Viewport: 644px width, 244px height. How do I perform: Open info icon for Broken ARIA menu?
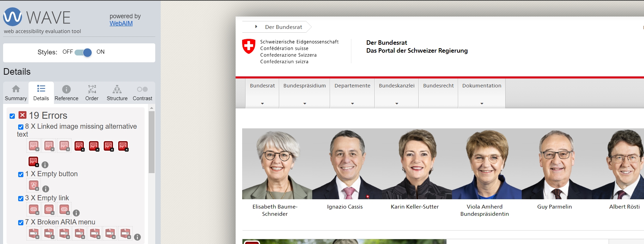pyautogui.click(x=137, y=237)
